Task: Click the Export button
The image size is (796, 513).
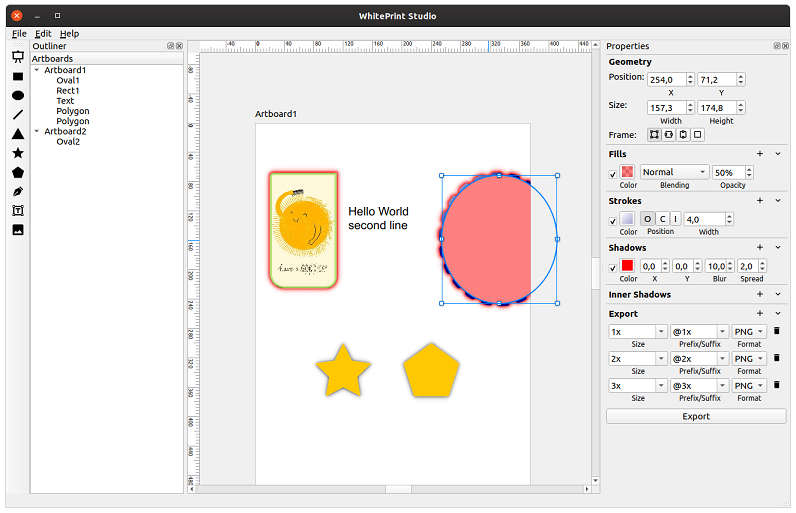Action: pos(696,416)
